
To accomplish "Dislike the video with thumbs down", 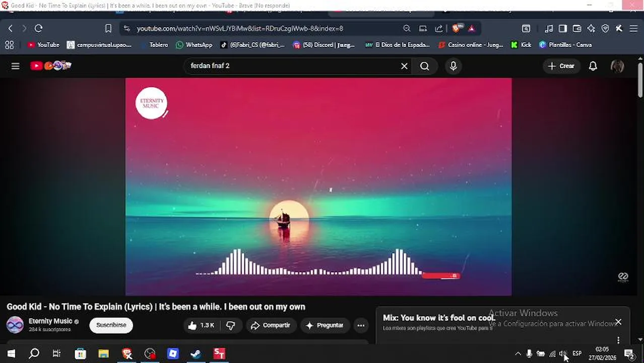I will tap(231, 325).
